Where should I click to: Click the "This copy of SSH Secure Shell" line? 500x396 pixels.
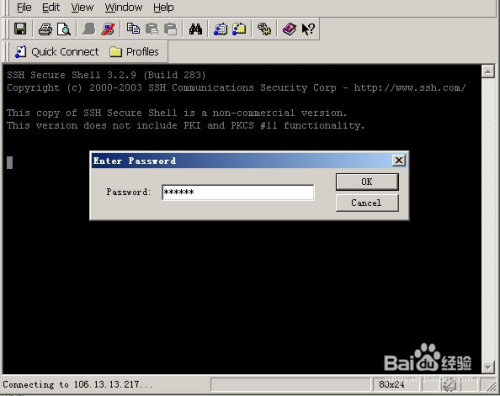(x=177, y=113)
